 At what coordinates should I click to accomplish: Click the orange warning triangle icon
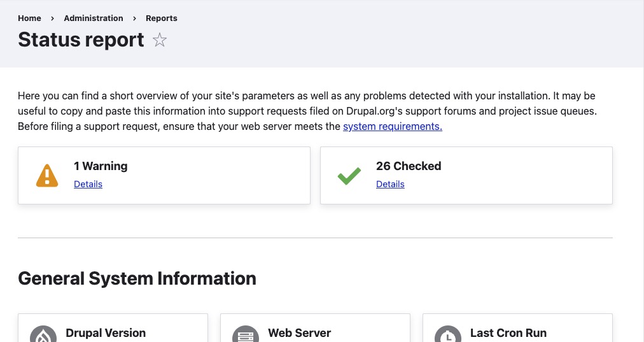coord(47,176)
